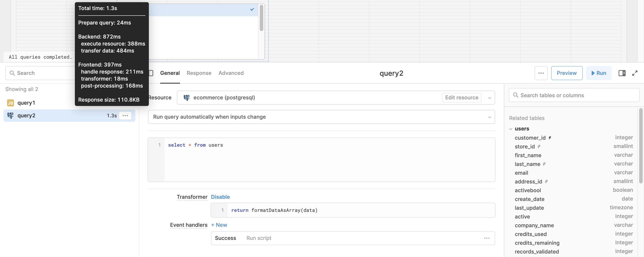
Task: Click the lightning icon next to customer_id
Action: click(x=550, y=138)
